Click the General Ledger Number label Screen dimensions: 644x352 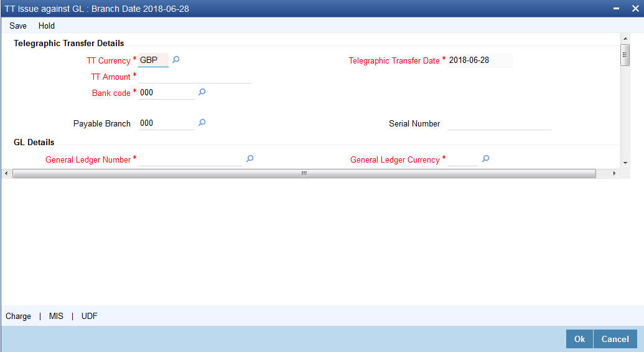(88, 159)
